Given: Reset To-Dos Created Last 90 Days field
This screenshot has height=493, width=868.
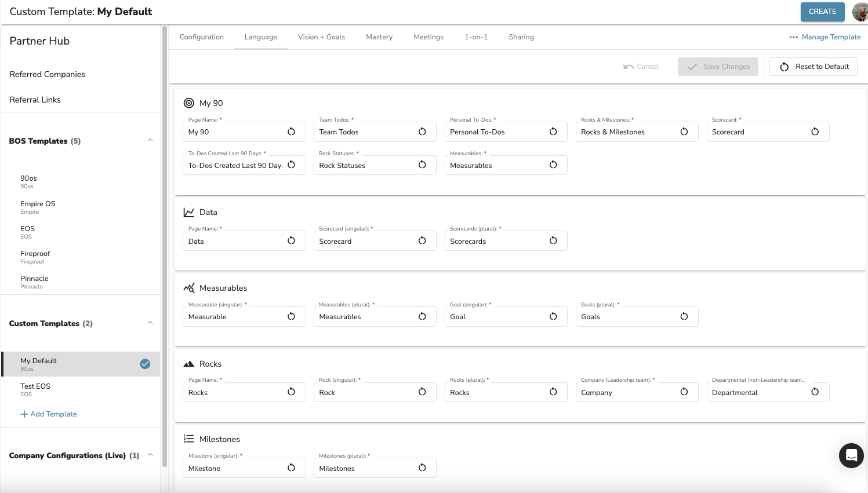Looking at the screenshot, I should [x=292, y=165].
